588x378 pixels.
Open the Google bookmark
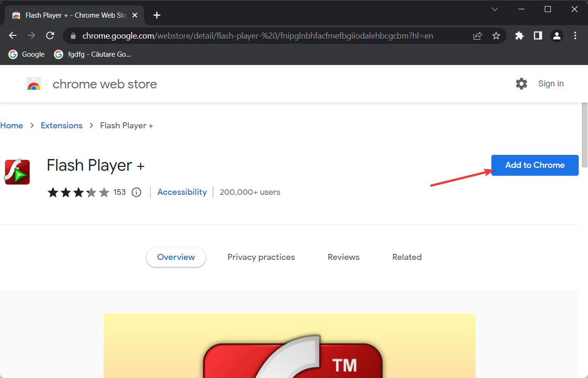[x=26, y=54]
